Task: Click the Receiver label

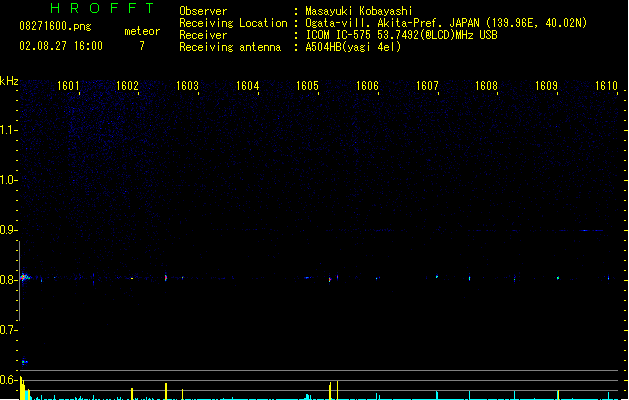Action: click(x=203, y=35)
